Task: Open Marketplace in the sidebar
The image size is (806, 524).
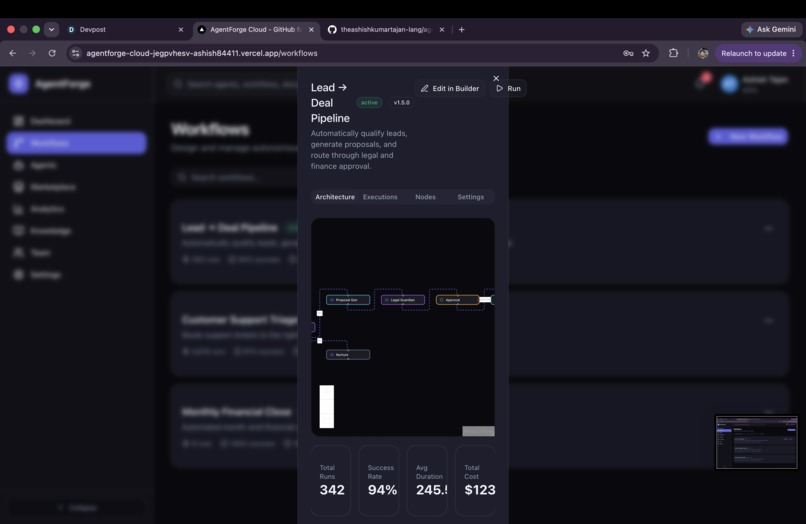Action: pos(76,187)
